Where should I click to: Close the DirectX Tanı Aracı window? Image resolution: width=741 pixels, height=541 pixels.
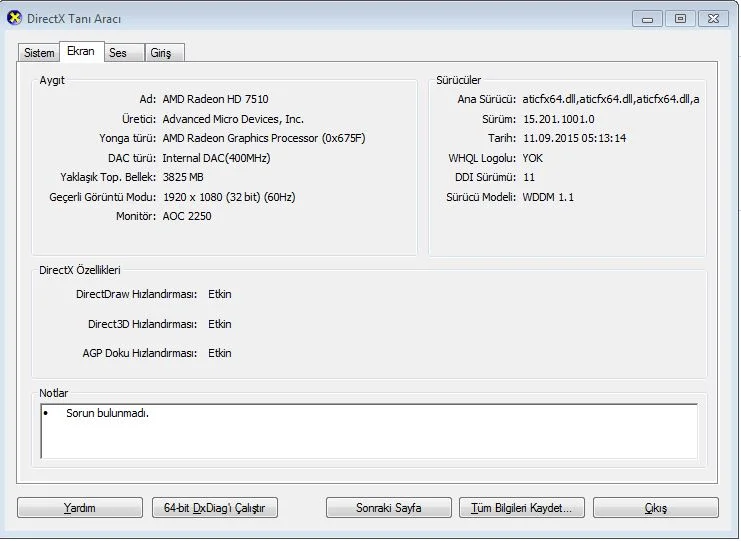point(713,19)
